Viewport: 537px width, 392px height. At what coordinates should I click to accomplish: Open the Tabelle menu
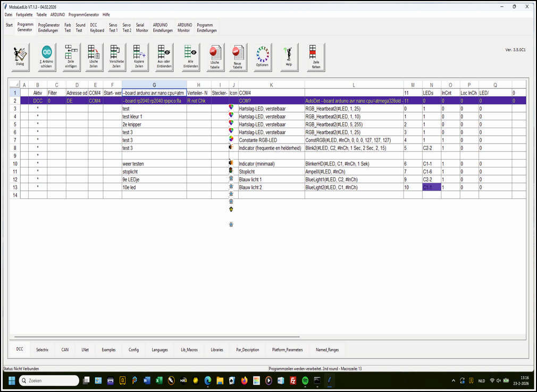coord(41,15)
